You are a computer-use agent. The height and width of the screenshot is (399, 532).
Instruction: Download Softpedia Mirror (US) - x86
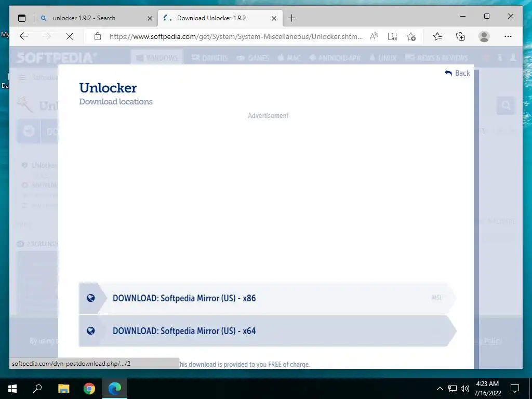point(268,298)
